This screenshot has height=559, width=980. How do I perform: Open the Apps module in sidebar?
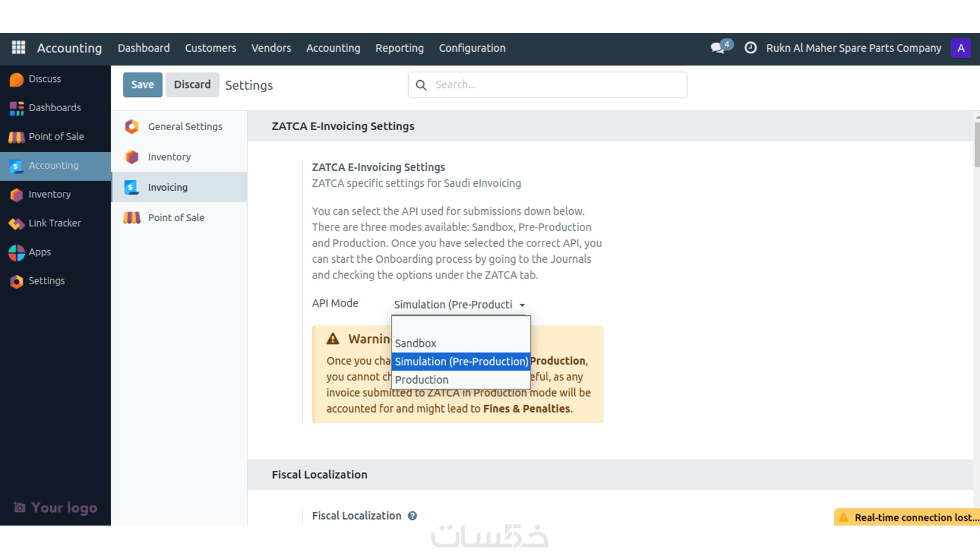click(x=40, y=252)
